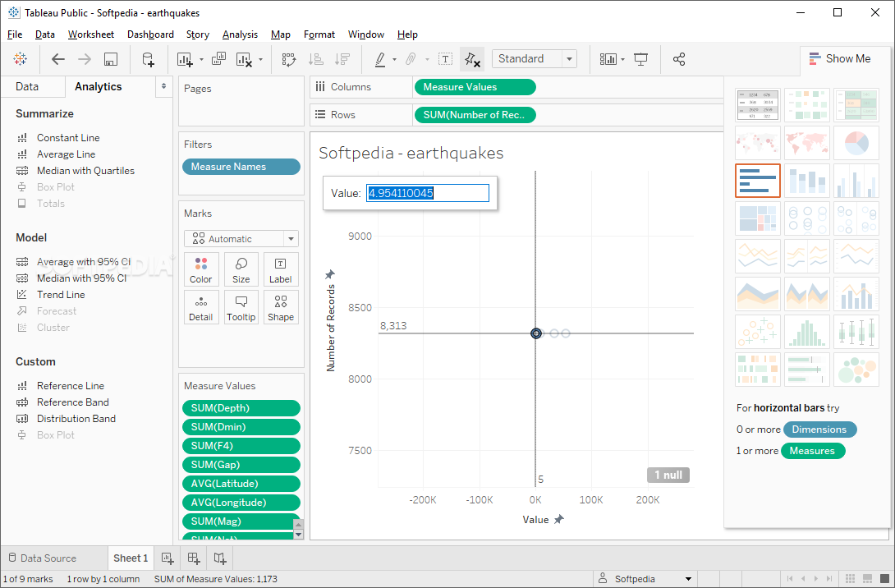Click the Highlight pen icon
895x588 pixels.
[x=380, y=59]
